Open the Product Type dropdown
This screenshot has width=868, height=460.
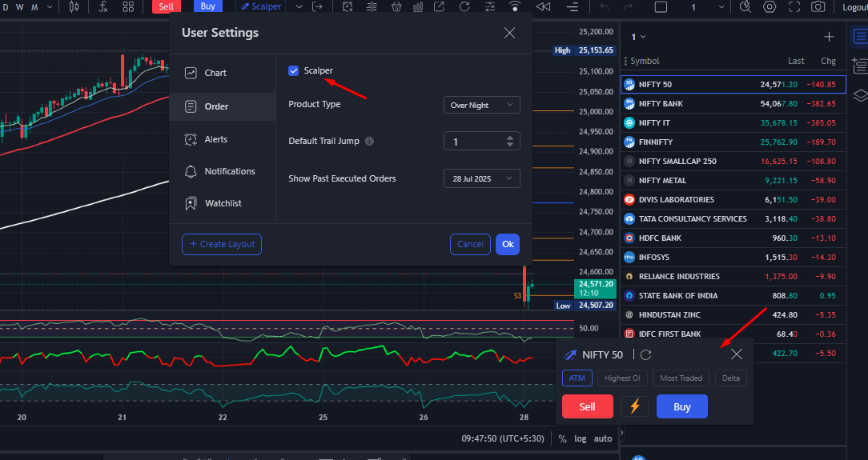(x=481, y=105)
